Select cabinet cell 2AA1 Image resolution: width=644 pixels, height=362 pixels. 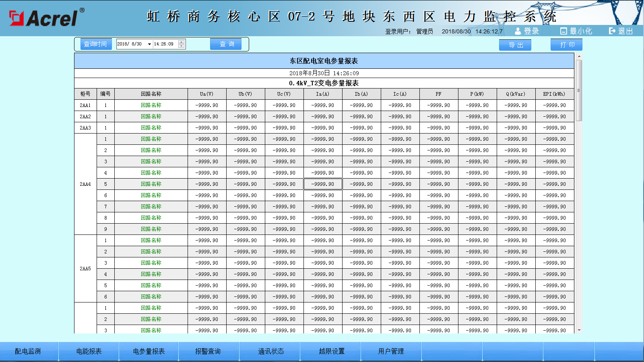pos(85,105)
